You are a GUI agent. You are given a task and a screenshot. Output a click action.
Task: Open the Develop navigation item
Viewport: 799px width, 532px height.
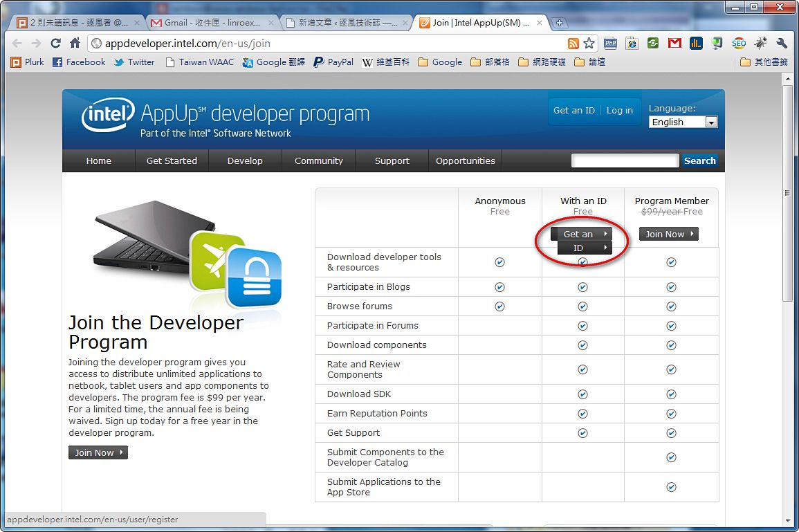click(245, 161)
